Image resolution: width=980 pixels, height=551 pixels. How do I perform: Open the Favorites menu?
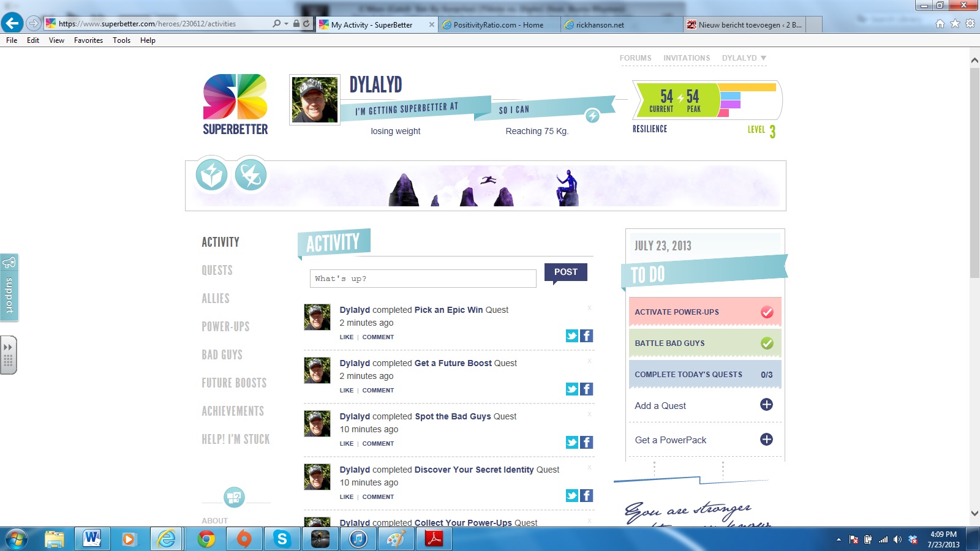pyautogui.click(x=88, y=40)
